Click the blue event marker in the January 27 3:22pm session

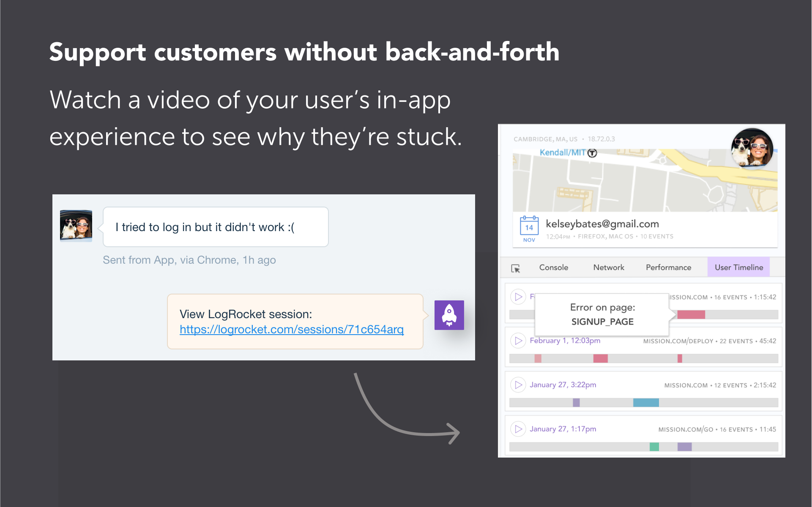point(645,403)
